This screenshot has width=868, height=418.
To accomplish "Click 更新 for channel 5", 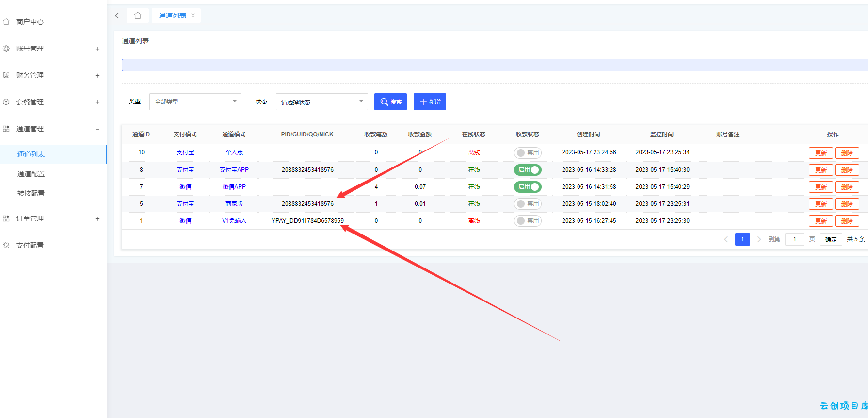I will (821, 204).
